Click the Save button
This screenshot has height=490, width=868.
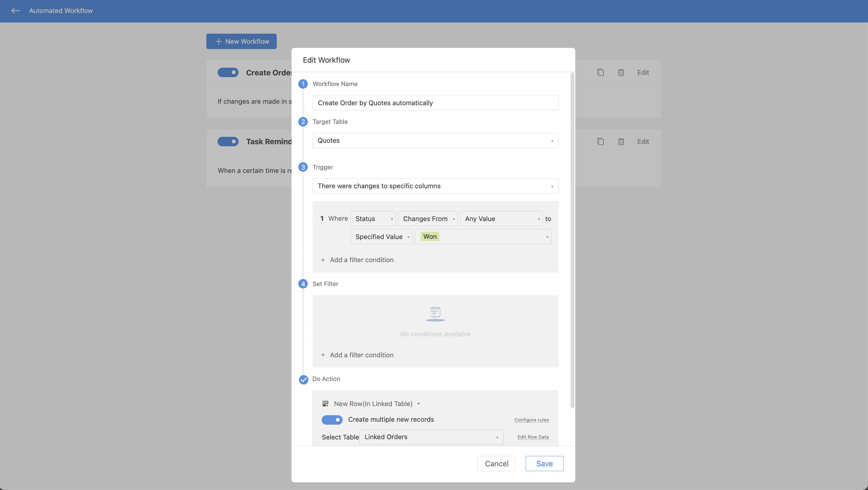pyautogui.click(x=544, y=464)
